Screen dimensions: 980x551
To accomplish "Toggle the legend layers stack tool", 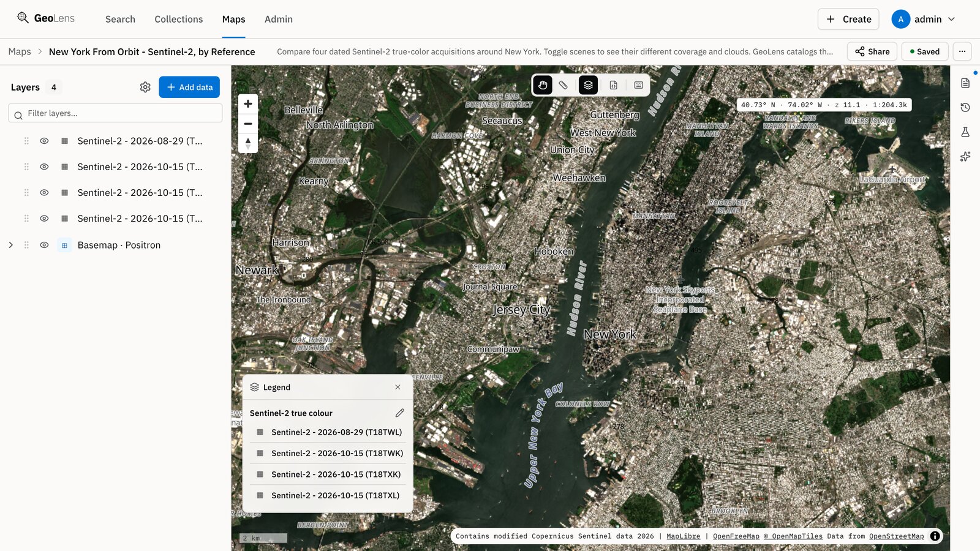I will [588, 85].
